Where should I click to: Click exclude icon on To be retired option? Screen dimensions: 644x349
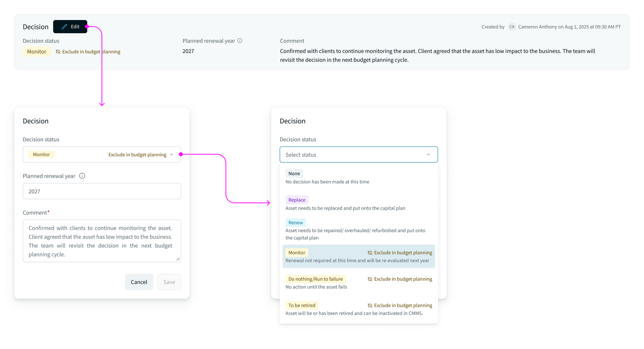370,306
